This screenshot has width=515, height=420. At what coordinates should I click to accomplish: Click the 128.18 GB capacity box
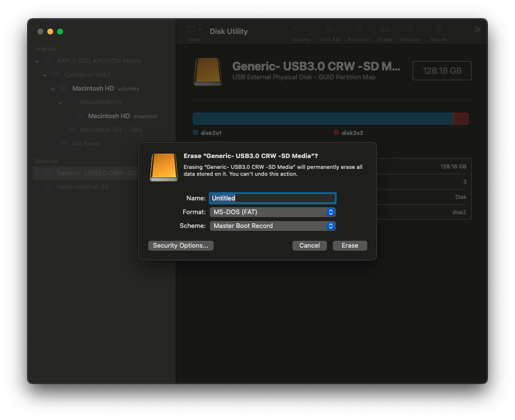[442, 70]
